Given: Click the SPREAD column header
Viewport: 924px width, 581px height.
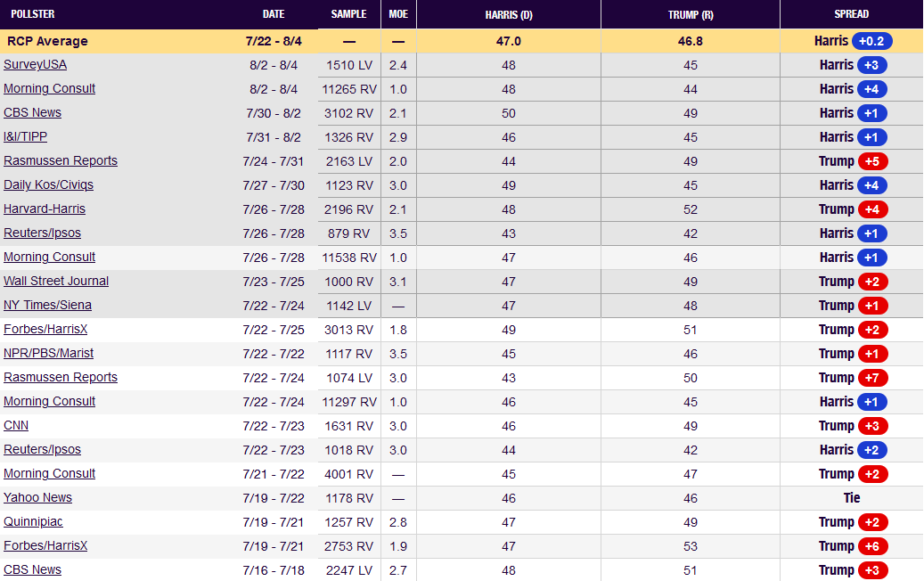Looking at the screenshot, I should click(x=852, y=14).
